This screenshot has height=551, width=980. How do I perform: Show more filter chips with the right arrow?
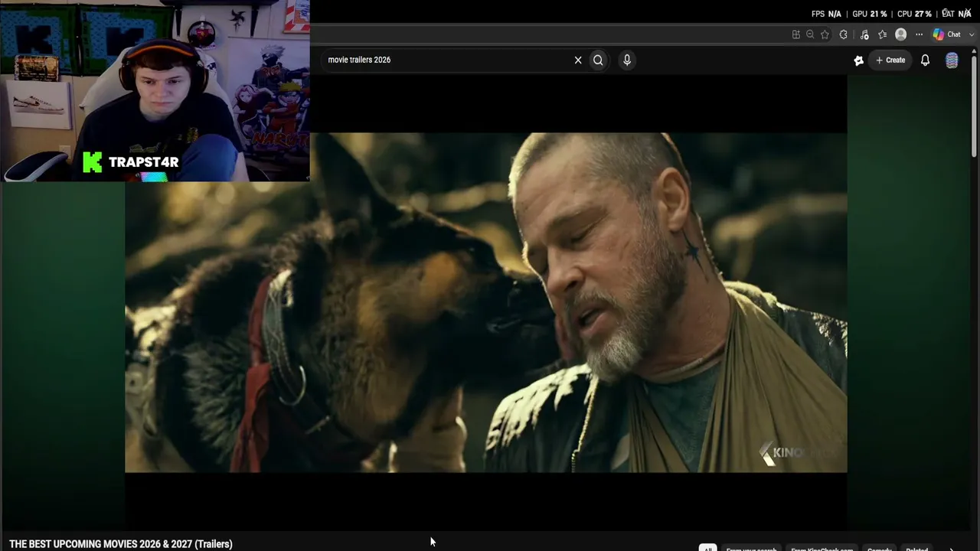click(x=952, y=548)
